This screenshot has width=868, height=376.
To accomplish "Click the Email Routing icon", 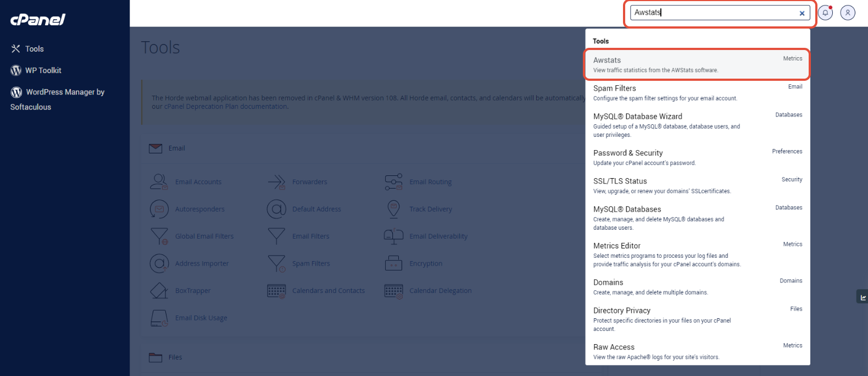I will click(393, 182).
